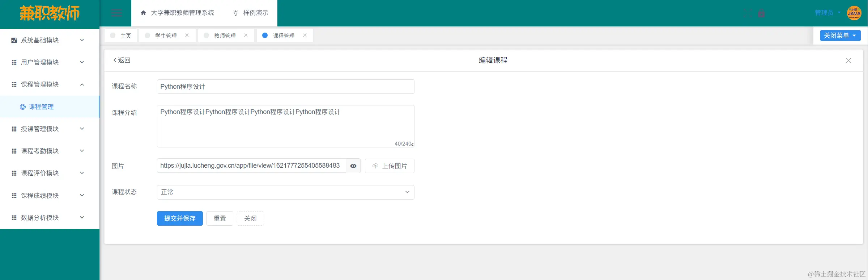This screenshot has height=280, width=868.
Task: Click the lightbulb icon beside 样例演示
Action: 235,13
